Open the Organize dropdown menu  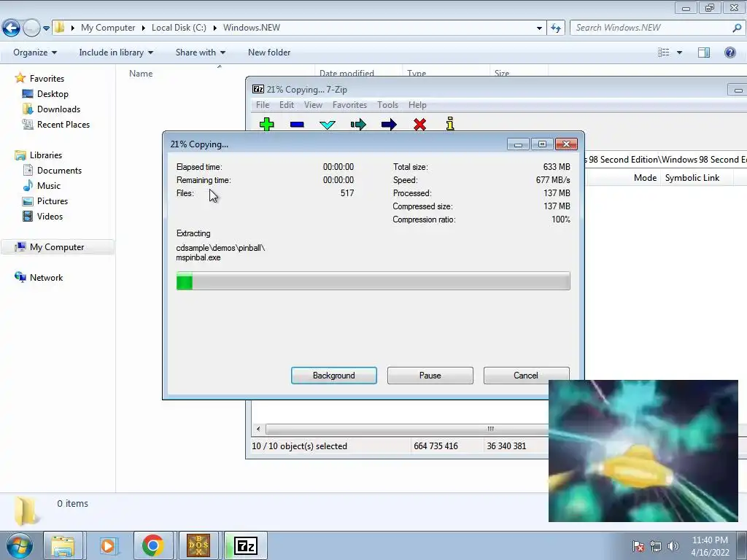pyautogui.click(x=35, y=52)
